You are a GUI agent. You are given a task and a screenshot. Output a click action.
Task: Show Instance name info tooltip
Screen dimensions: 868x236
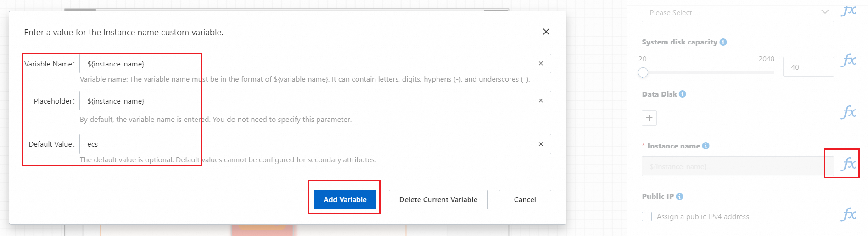point(706,146)
